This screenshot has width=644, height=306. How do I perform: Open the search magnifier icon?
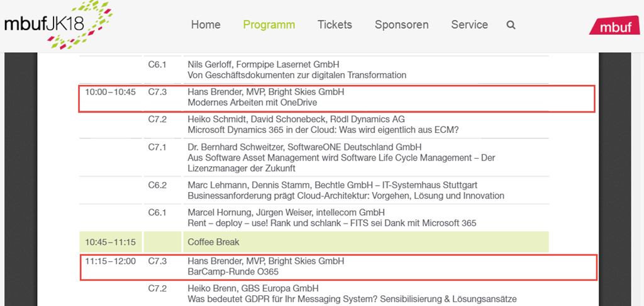tap(511, 25)
